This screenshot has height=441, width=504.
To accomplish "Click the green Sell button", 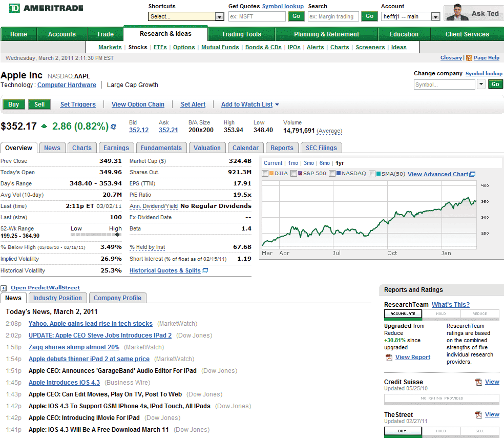I will click(39, 104).
